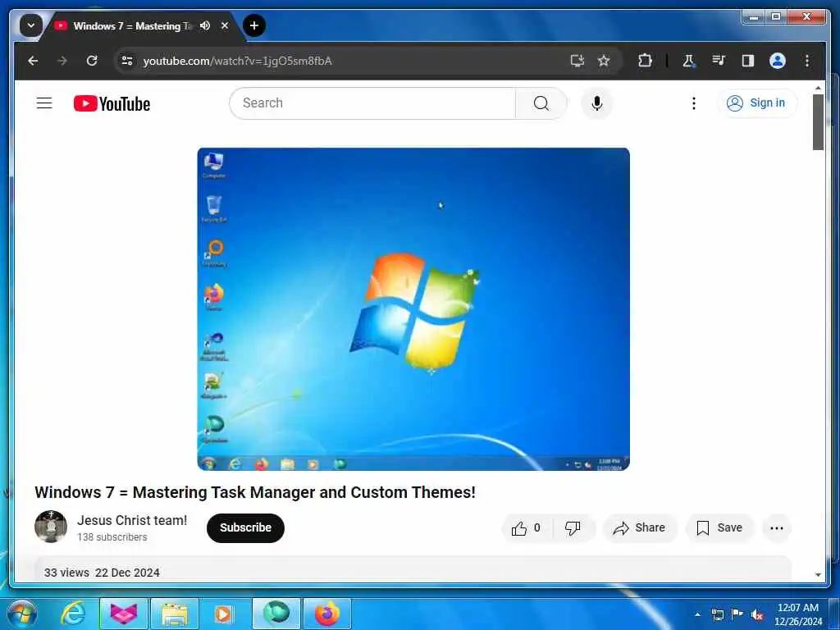Focus the YouTube Search field
The height and width of the screenshot is (630, 840).
coord(372,103)
